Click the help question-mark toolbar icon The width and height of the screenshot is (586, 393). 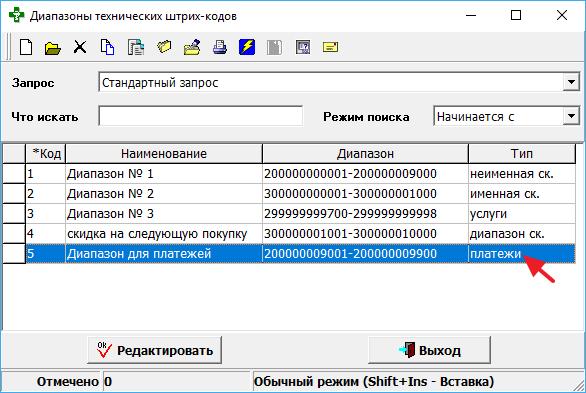(303, 47)
